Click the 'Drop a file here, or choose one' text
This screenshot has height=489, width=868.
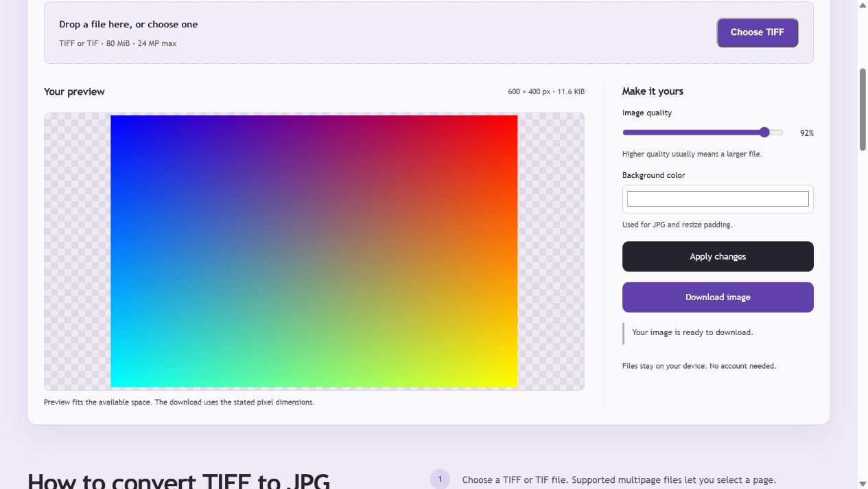128,24
